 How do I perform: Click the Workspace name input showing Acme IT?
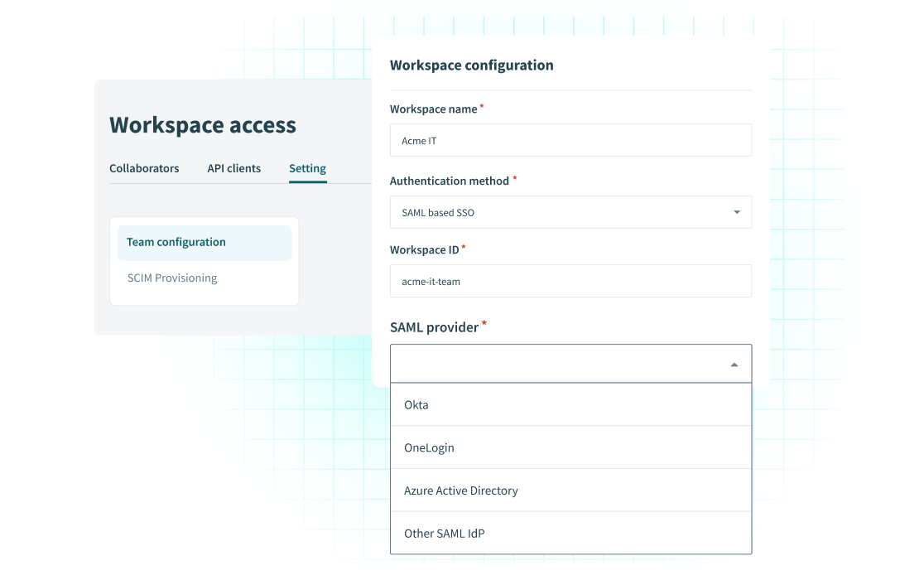click(570, 140)
